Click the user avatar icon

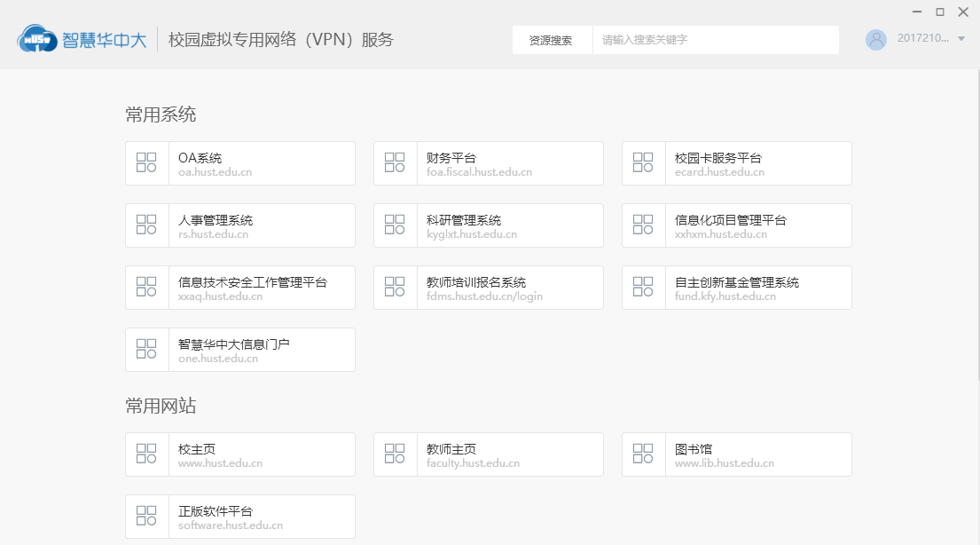pyautogui.click(x=875, y=39)
